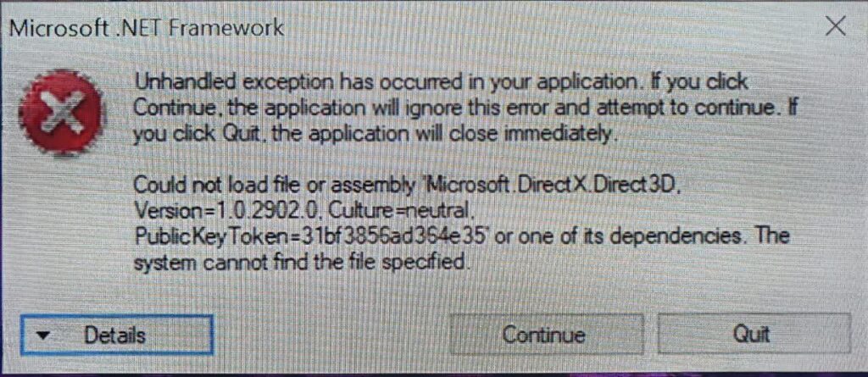This screenshot has height=377, width=868.
Task: Open the Details section
Action: point(116,335)
